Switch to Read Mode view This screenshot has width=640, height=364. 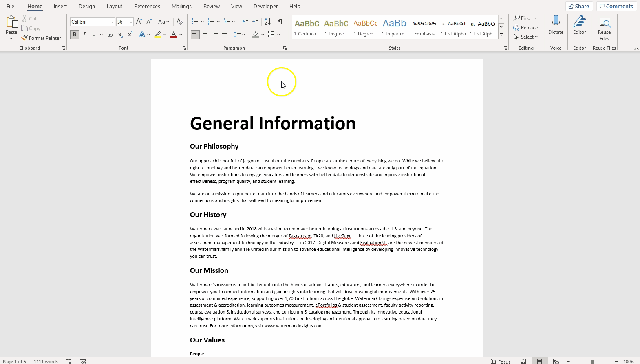click(x=523, y=361)
